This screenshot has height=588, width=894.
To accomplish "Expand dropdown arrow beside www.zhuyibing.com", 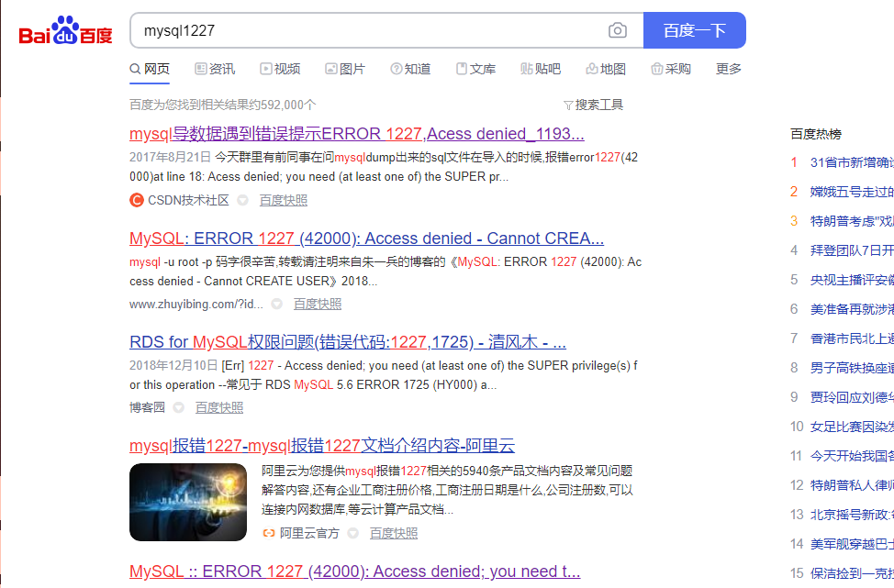I will [x=276, y=305].
